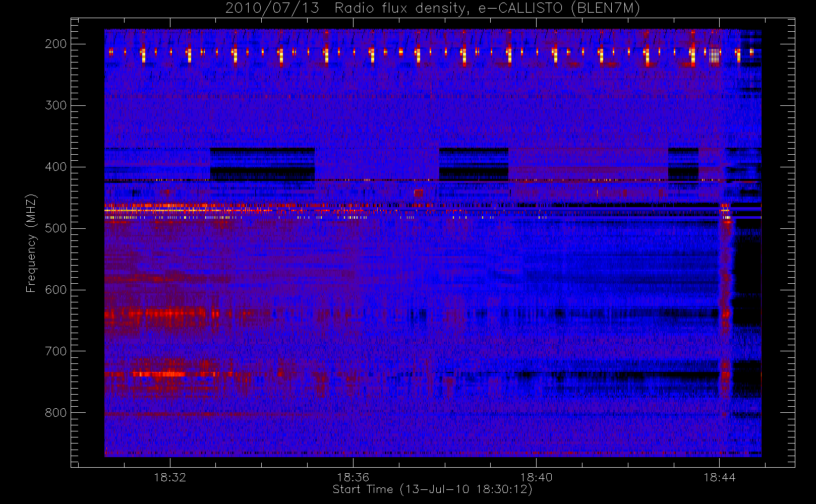Select the 800 frequency tick label

56,413
